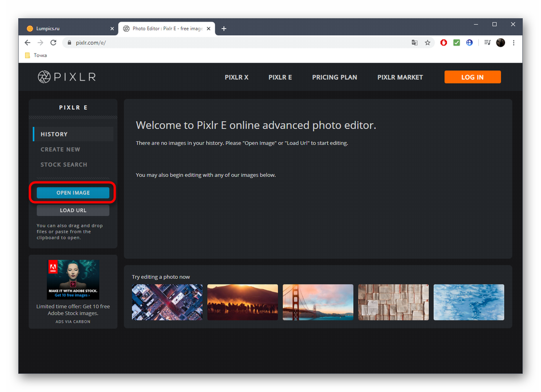Click the OPEN IMAGE button
Viewport: 541px width, 392px height.
pyautogui.click(x=73, y=193)
